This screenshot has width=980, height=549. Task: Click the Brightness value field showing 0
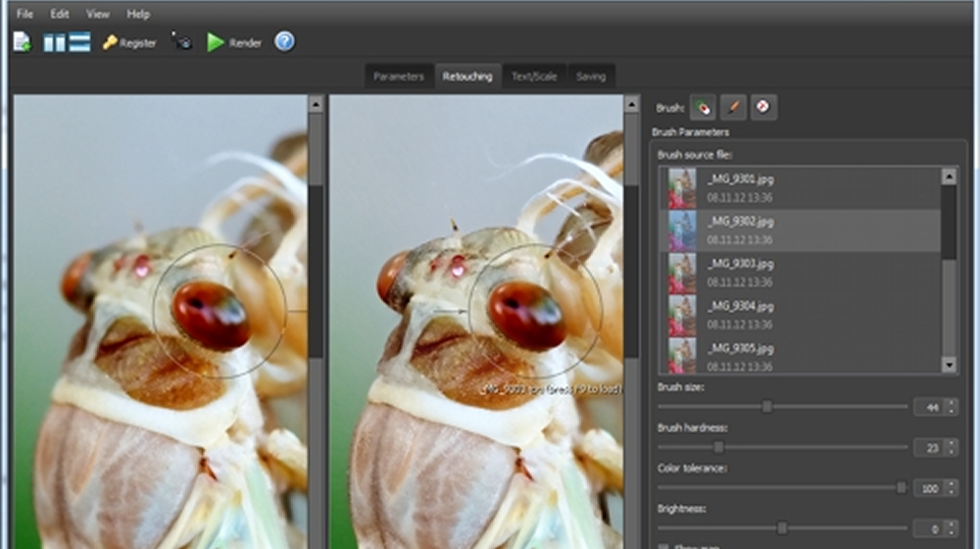tap(929, 529)
